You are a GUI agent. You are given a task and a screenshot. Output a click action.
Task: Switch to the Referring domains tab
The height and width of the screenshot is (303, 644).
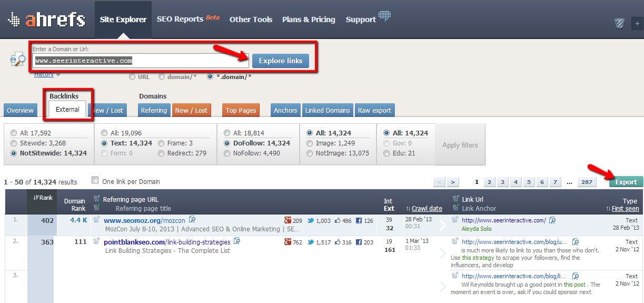tap(154, 110)
